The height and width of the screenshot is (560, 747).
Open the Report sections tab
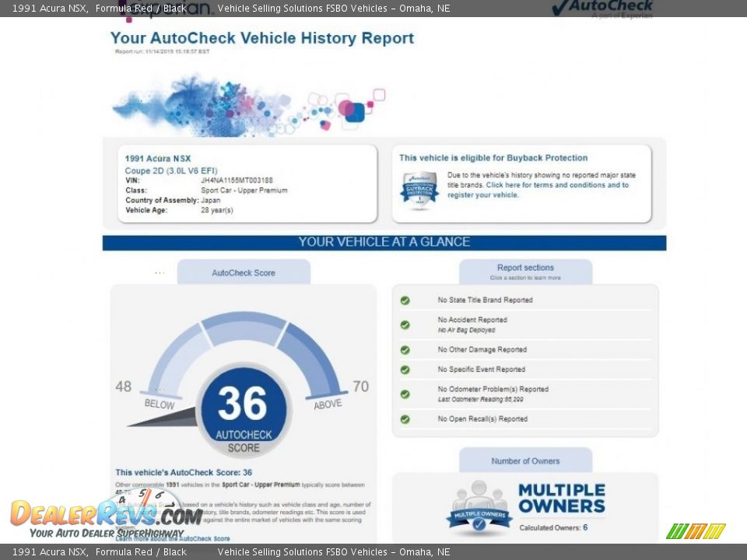[525, 271]
